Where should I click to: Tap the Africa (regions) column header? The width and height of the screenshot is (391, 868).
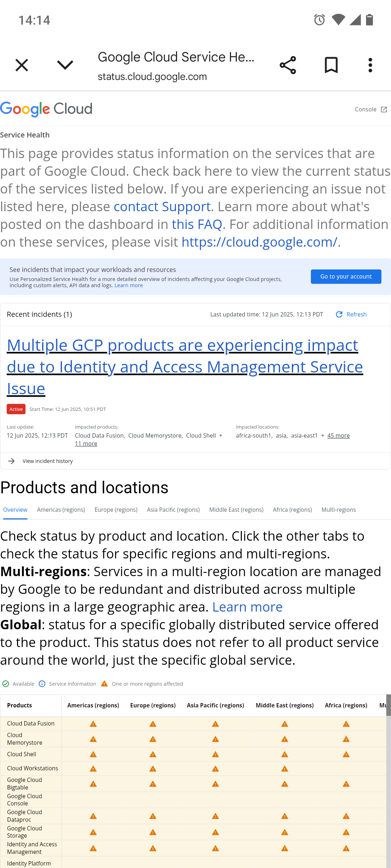click(346, 705)
